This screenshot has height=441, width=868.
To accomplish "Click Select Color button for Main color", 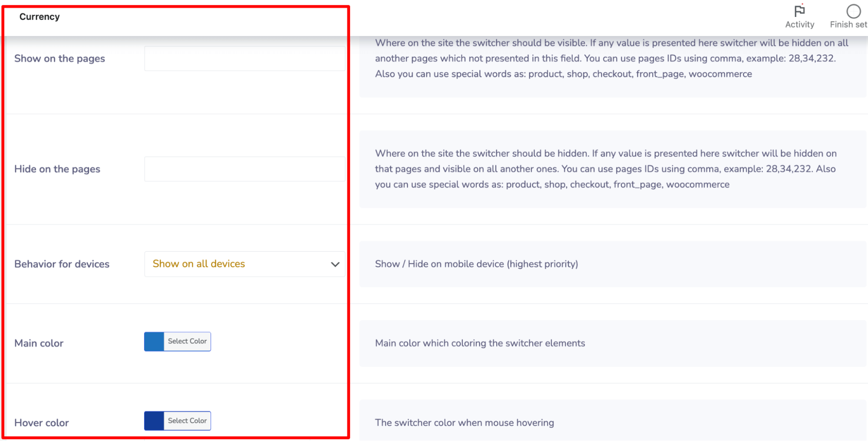I will coord(187,342).
